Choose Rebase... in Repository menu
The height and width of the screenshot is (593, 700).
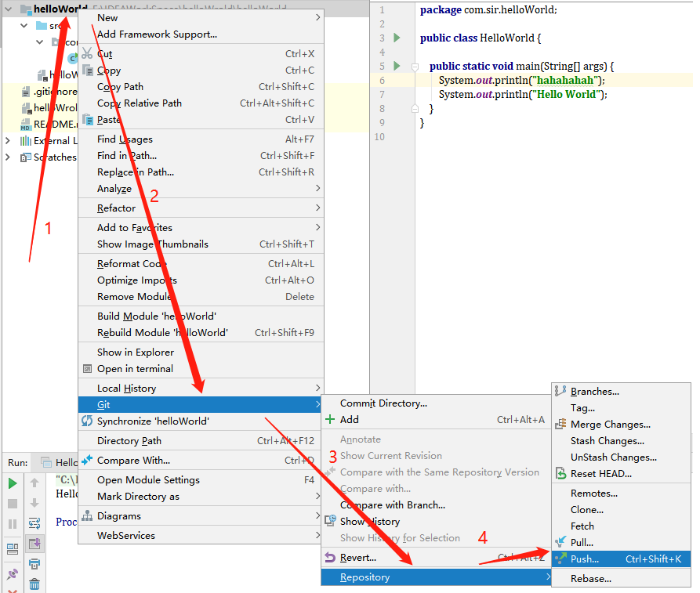click(622, 578)
